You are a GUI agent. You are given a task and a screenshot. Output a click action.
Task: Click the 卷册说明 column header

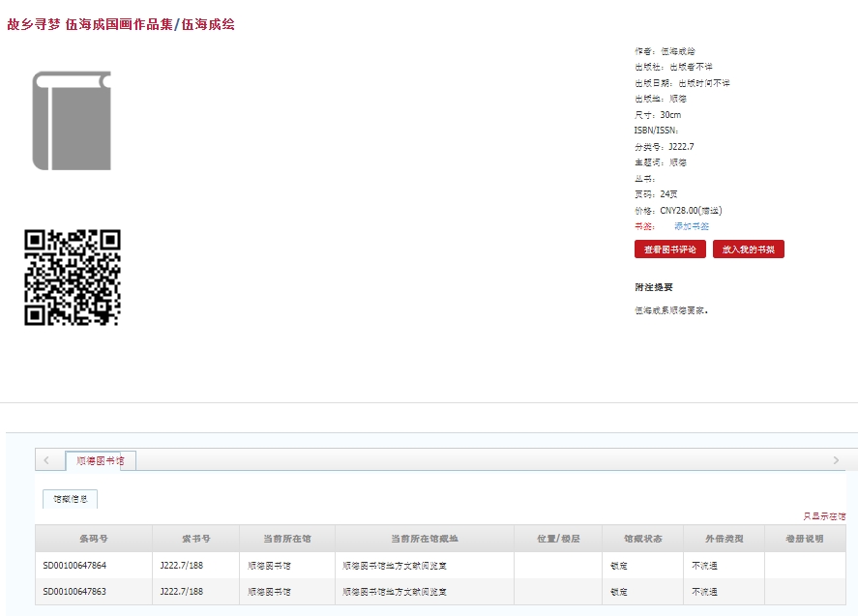coord(805,539)
